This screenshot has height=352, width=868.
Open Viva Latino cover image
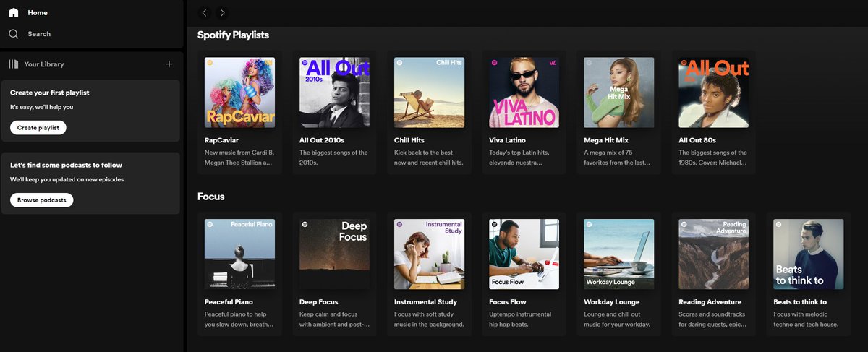(524, 93)
